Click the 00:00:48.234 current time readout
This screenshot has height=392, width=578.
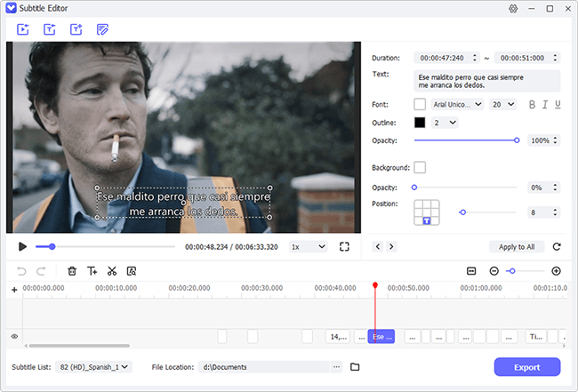click(206, 247)
